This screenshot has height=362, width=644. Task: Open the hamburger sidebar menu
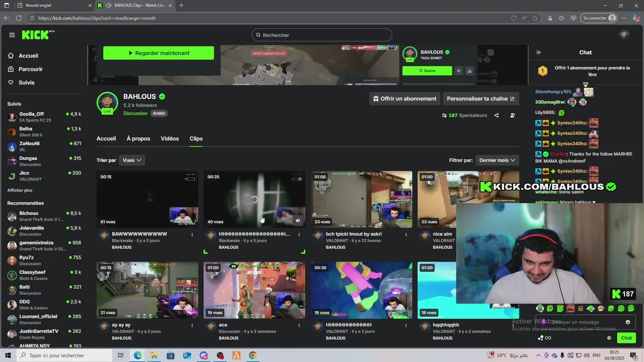12,35
